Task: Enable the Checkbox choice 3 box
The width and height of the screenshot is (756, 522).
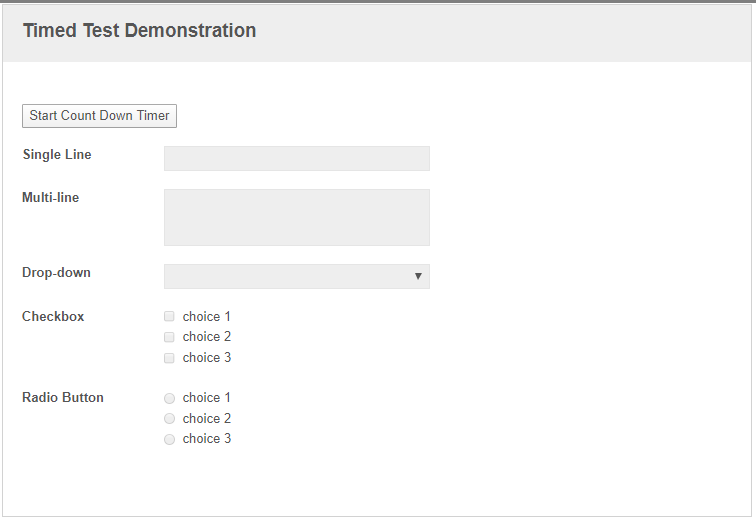Action: point(169,358)
